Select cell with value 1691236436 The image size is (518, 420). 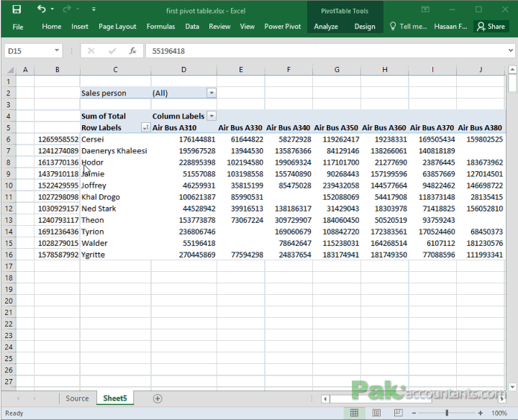(57, 232)
